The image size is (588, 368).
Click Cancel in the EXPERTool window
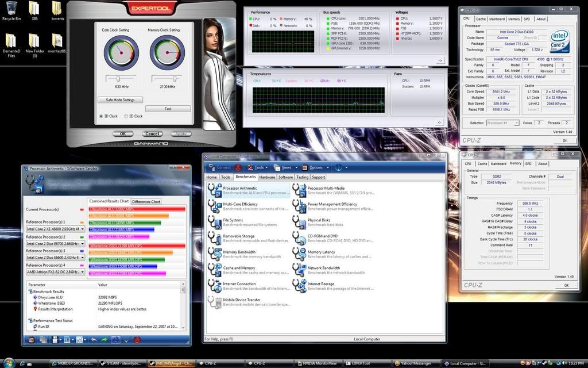pyautogui.click(x=152, y=133)
